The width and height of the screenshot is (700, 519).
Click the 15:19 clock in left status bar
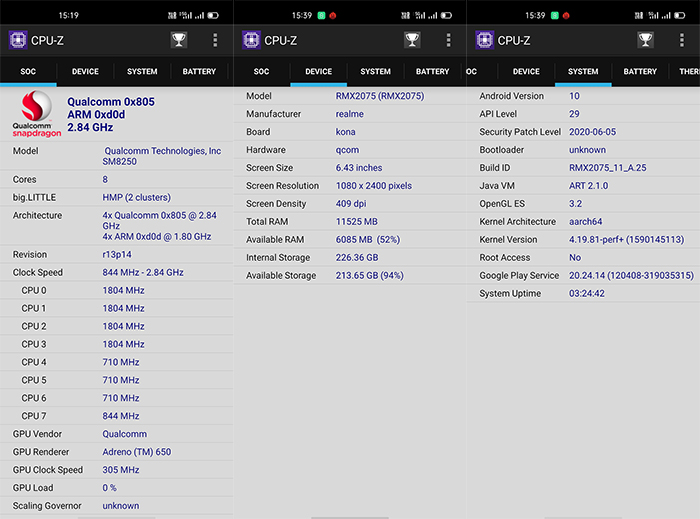pos(69,16)
